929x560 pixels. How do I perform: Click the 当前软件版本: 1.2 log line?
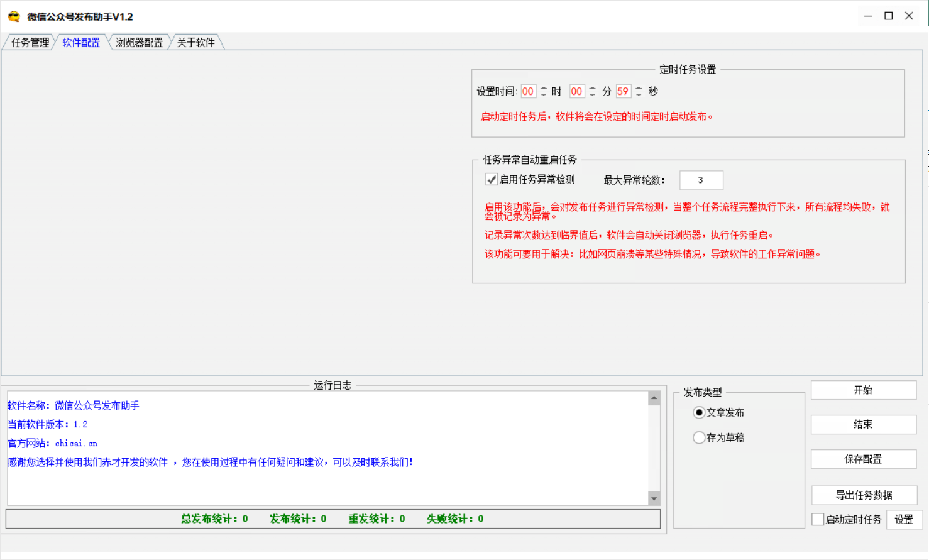click(48, 425)
